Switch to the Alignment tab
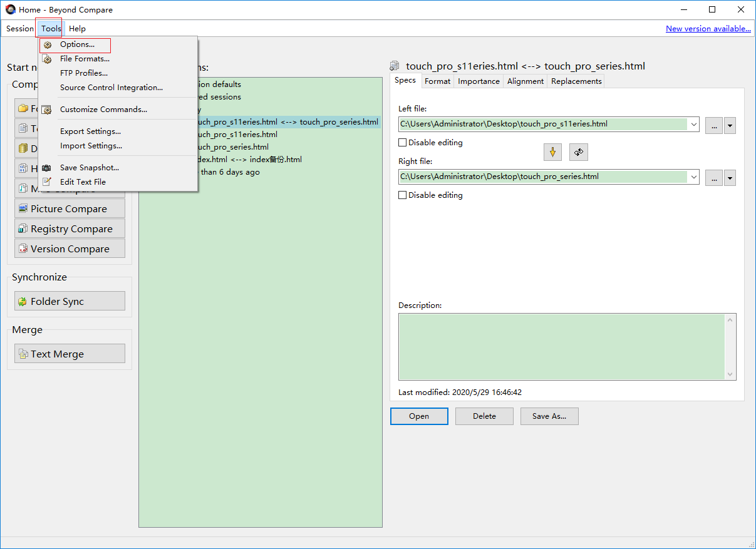Image resolution: width=756 pixels, height=549 pixels. coord(526,81)
